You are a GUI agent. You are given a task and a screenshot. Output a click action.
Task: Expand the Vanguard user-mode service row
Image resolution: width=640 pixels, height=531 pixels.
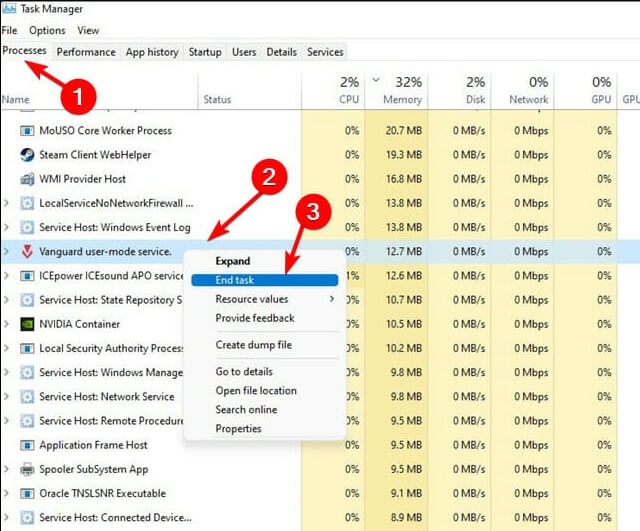pos(8,252)
